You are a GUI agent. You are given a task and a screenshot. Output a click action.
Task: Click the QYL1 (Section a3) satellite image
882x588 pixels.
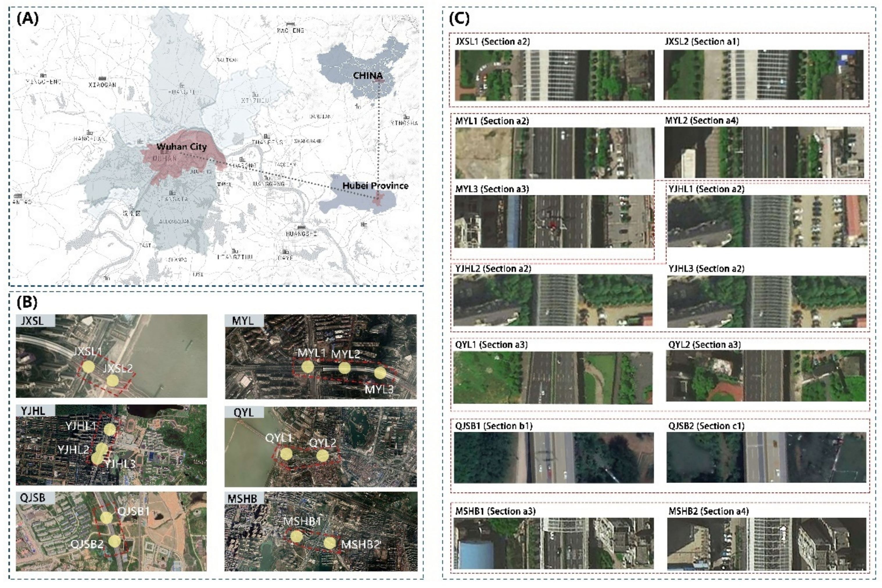[553, 378]
